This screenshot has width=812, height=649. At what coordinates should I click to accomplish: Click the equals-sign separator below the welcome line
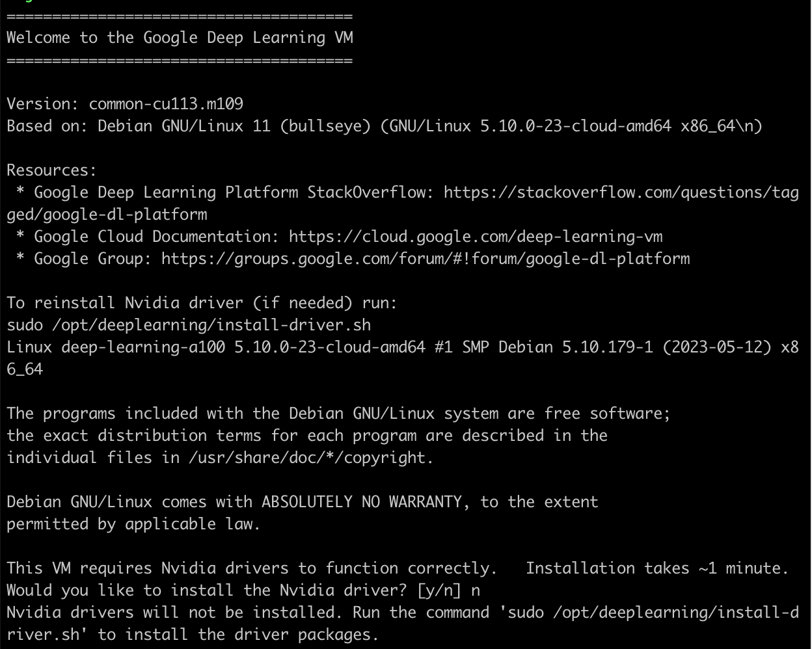[x=180, y=61]
